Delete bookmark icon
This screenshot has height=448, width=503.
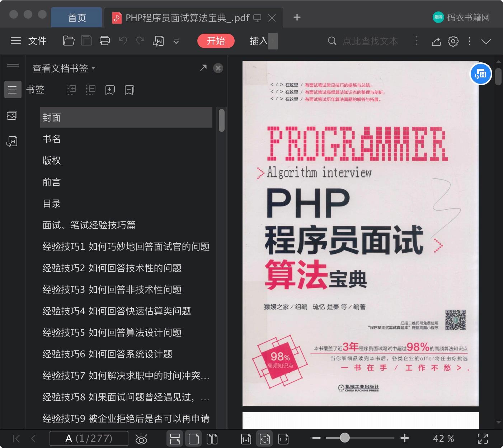[129, 90]
